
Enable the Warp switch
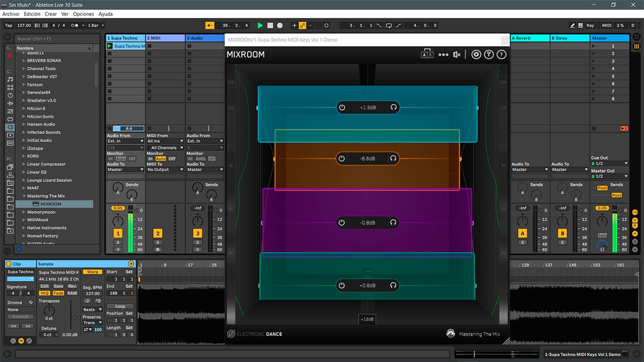click(x=92, y=272)
